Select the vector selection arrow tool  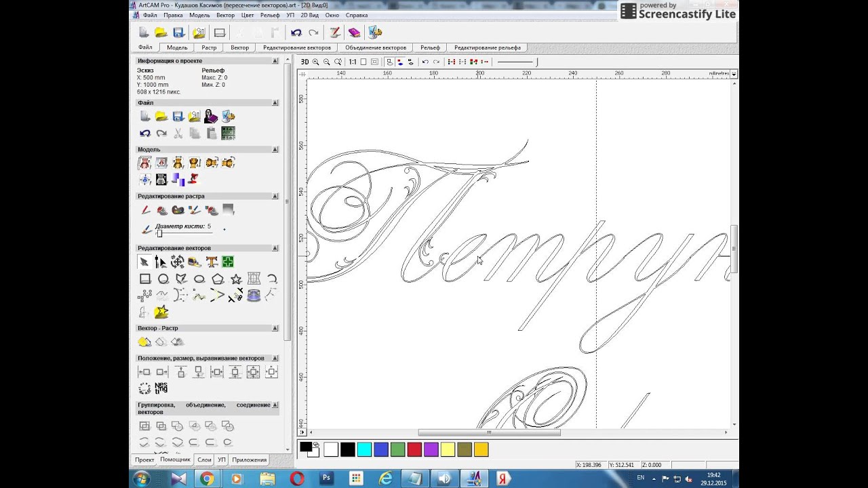coord(144,262)
